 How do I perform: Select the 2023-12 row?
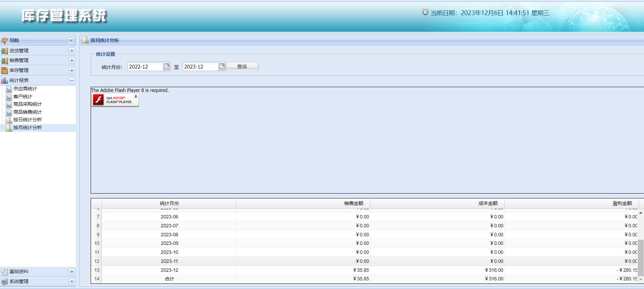coord(364,270)
